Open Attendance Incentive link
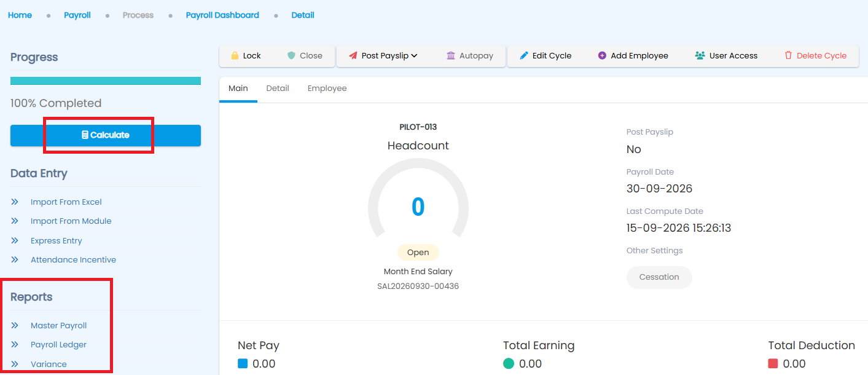 [74, 259]
